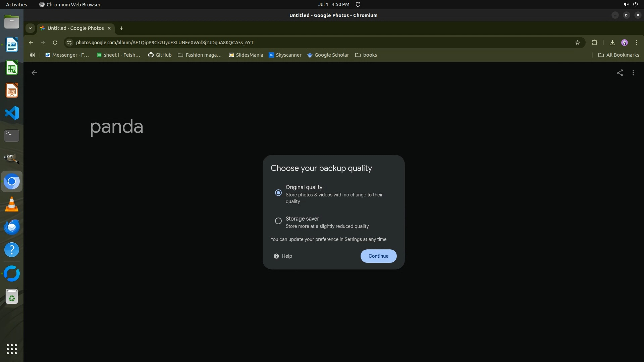Open the Activities overview menu
Image resolution: width=644 pixels, height=362 pixels.
(x=16, y=4)
